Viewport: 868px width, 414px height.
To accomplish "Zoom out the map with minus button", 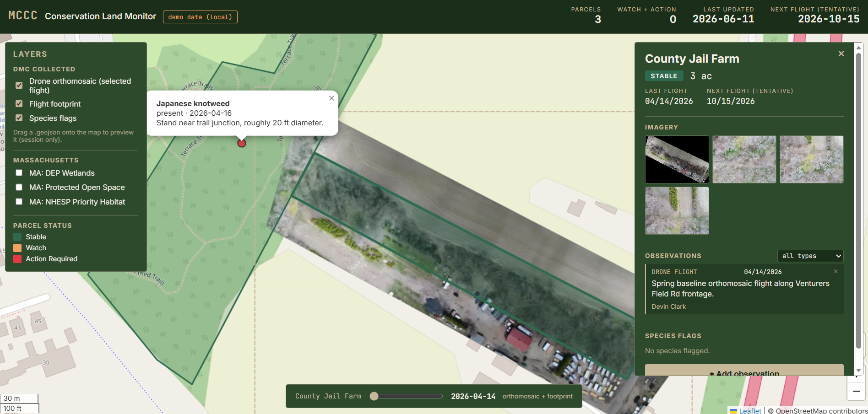I will tap(856, 391).
